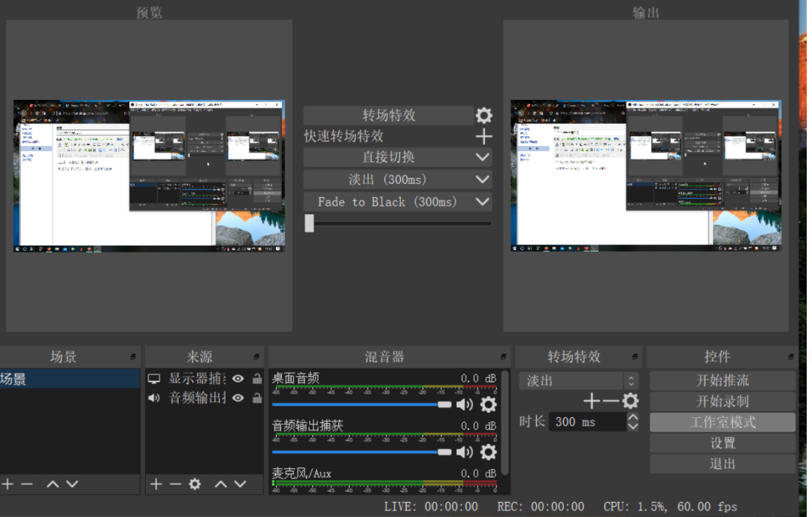Pop out the 转场特效 dock panel
Viewport: 812px width, 517px height.
click(x=635, y=357)
